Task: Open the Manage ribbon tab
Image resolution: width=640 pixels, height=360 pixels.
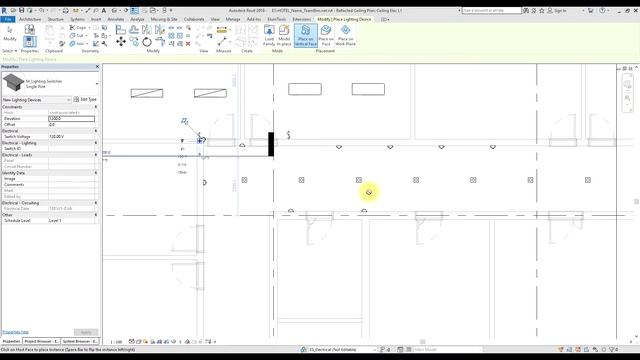Action: click(233, 19)
